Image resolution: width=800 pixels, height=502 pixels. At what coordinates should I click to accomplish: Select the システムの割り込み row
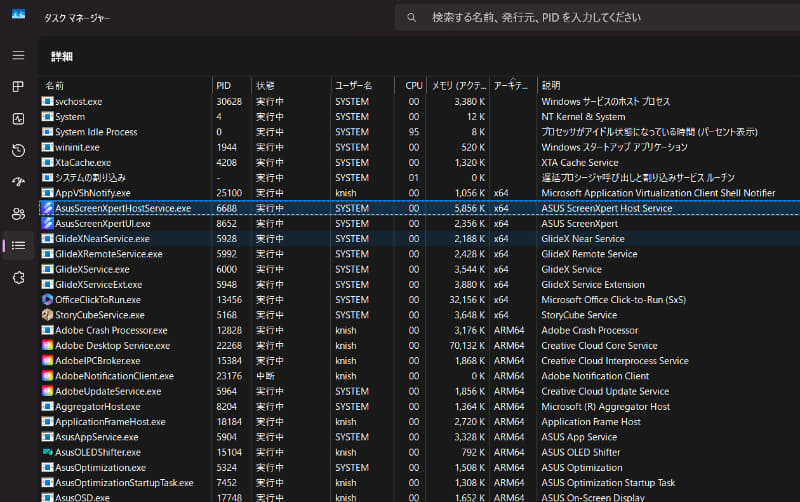[420, 178]
